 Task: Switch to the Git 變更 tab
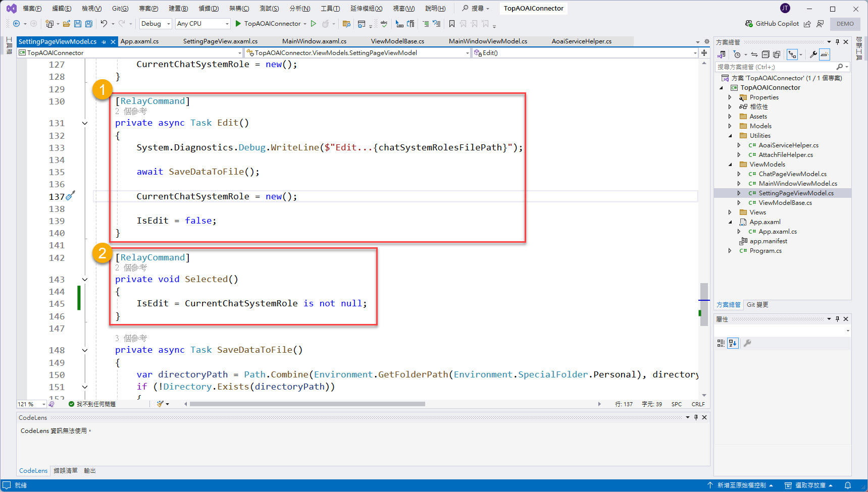coord(757,305)
